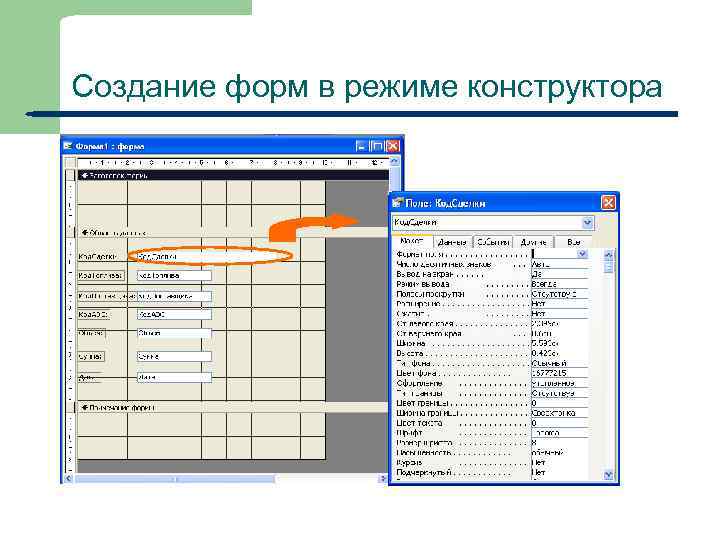The image size is (720, 540).
Task: Select the КодАЗС label
Action: tap(94, 315)
